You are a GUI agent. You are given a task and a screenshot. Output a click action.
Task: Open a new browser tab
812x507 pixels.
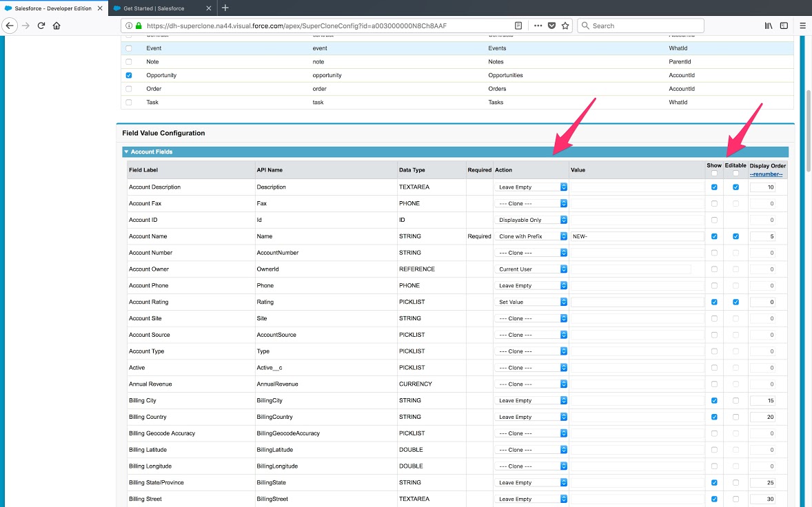(225, 8)
